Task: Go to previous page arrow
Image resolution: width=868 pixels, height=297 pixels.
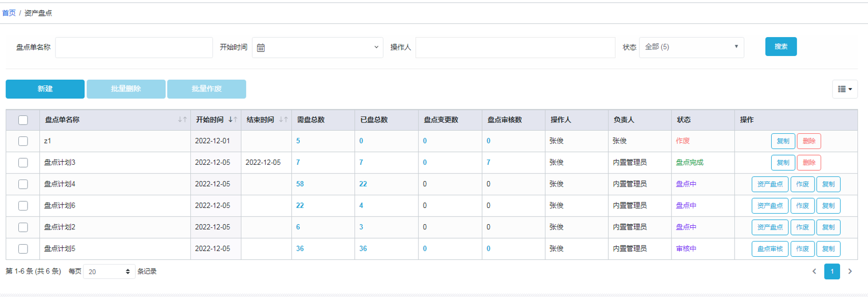Action: 814,272
